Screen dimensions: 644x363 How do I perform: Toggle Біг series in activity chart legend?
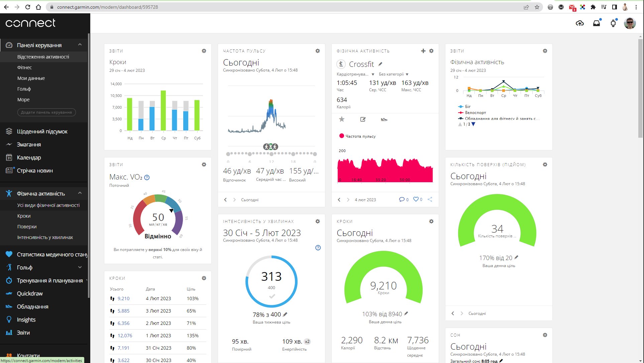point(467,107)
